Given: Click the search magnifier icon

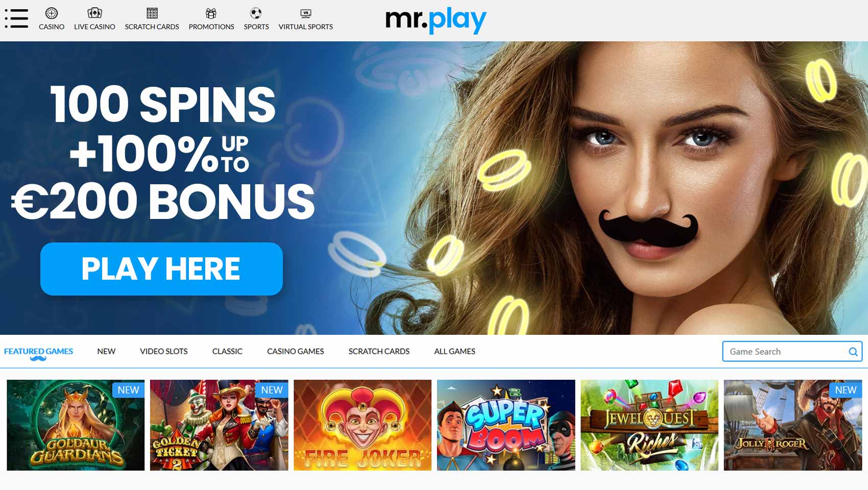Looking at the screenshot, I should [853, 352].
